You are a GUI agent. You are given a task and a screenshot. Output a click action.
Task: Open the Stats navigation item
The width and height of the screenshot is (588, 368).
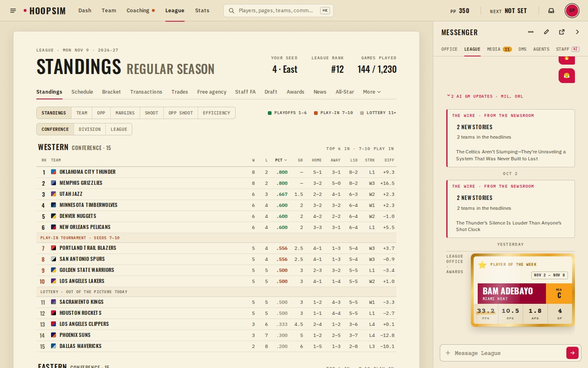202,11
